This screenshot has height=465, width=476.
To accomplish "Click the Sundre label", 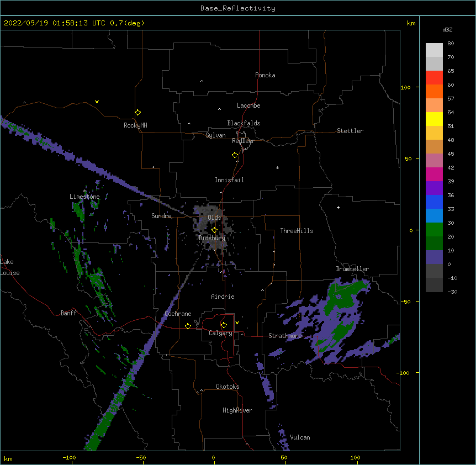I will 161,216.
